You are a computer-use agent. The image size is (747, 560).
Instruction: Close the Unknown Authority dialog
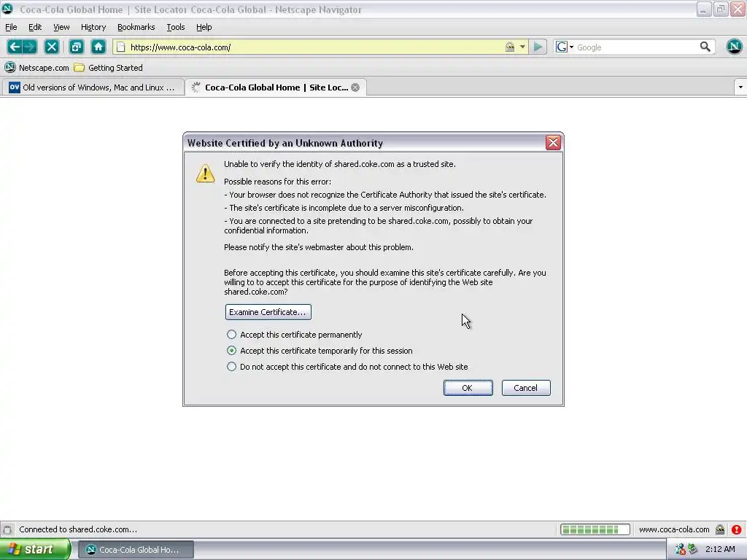553,142
